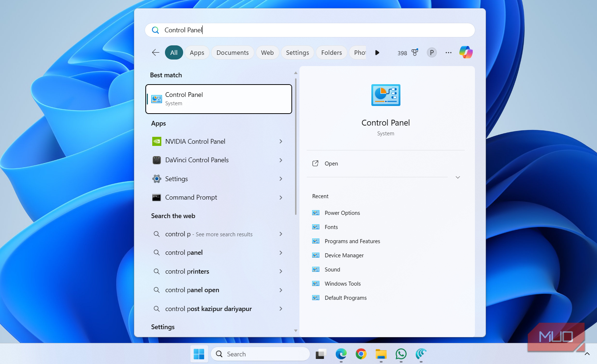The width and height of the screenshot is (597, 364).
Task: Open File Explorer from taskbar
Action: pos(381,354)
